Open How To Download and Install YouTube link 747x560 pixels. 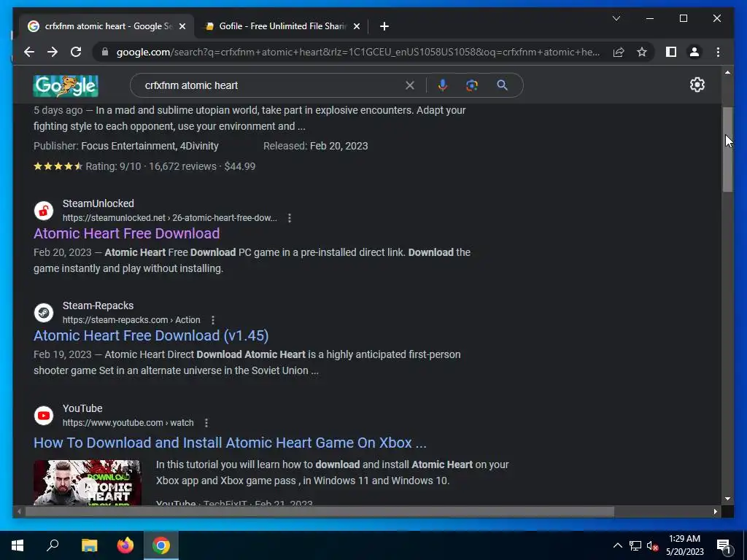[x=230, y=443]
